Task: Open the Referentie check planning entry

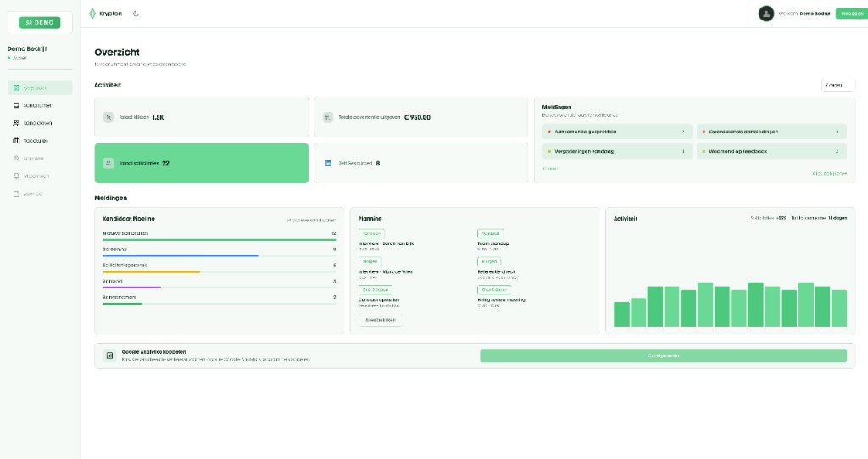Action: (x=497, y=271)
